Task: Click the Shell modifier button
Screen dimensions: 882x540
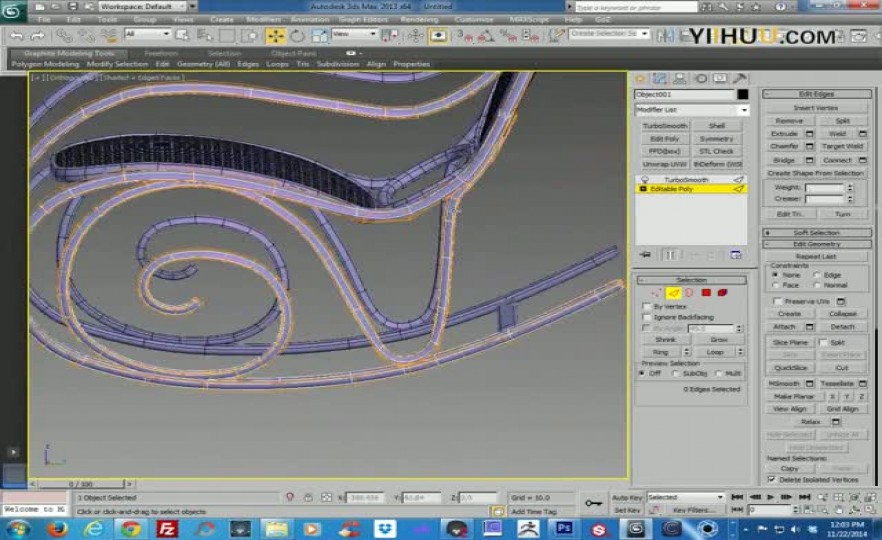Action: click(x=717, y=126)
